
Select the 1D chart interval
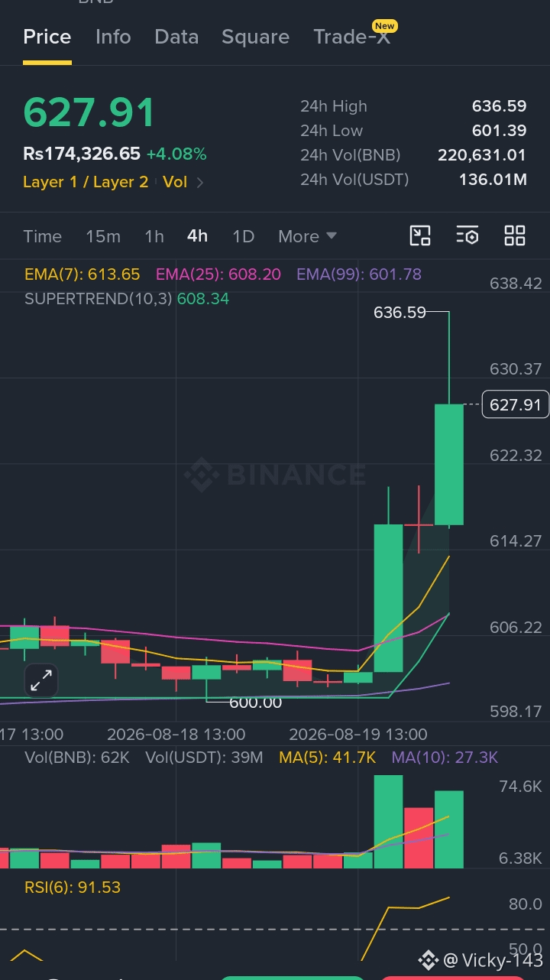(x=243, y=236)
